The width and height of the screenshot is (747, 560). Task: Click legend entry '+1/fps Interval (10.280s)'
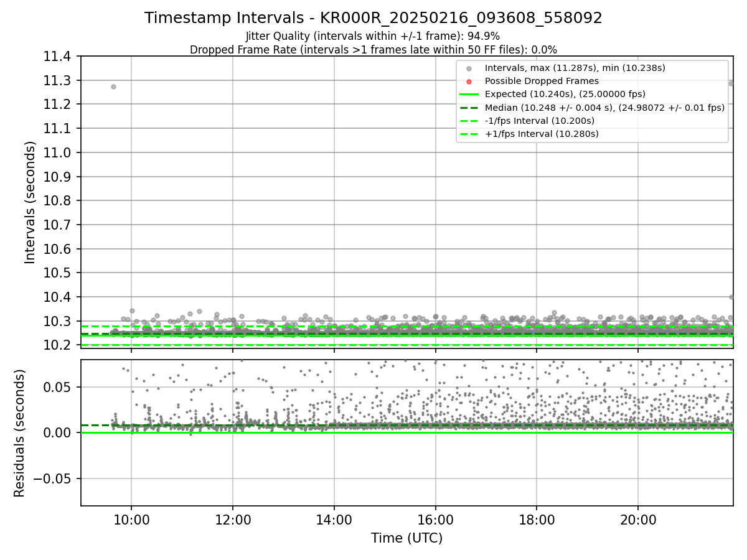(540, 133)
